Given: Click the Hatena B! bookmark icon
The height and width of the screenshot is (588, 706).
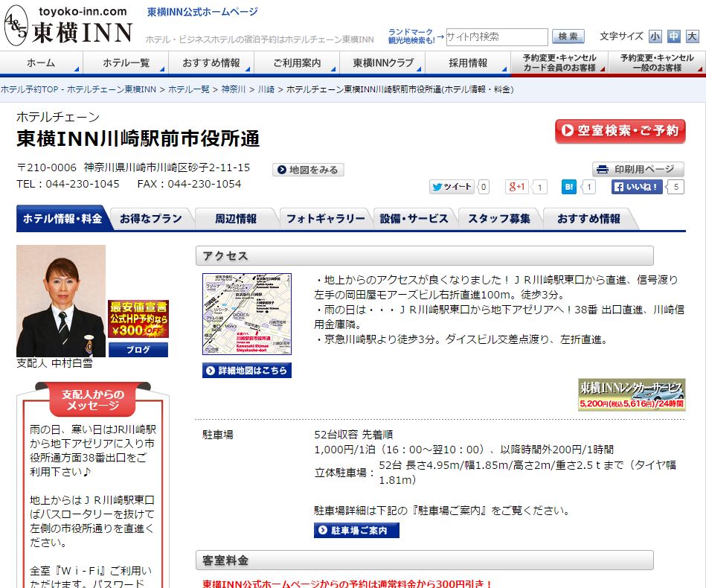Looking at the screenshot, I should [569, 187].
